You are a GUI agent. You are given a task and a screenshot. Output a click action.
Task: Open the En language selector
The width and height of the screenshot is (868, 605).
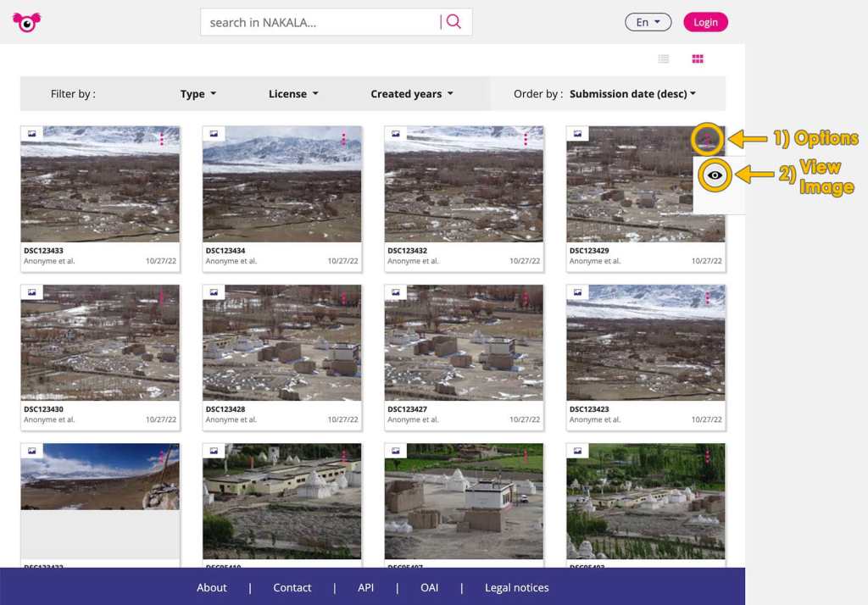[x=648, y=23]
